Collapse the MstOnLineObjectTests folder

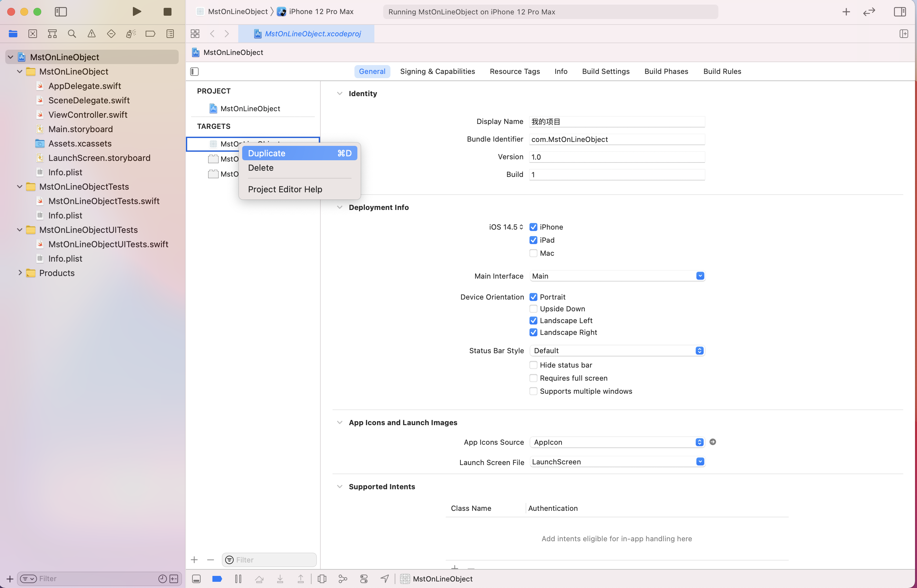20,187
